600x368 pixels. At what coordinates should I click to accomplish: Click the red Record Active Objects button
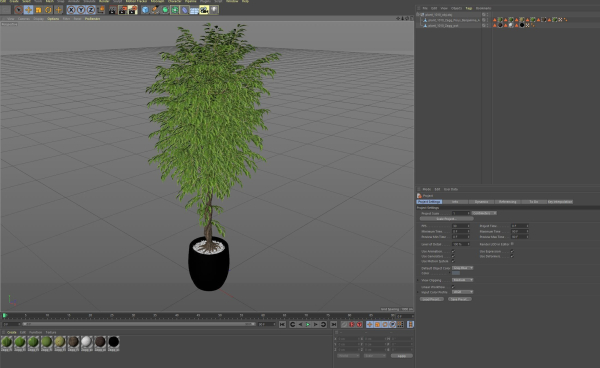(x=352, y=324)
